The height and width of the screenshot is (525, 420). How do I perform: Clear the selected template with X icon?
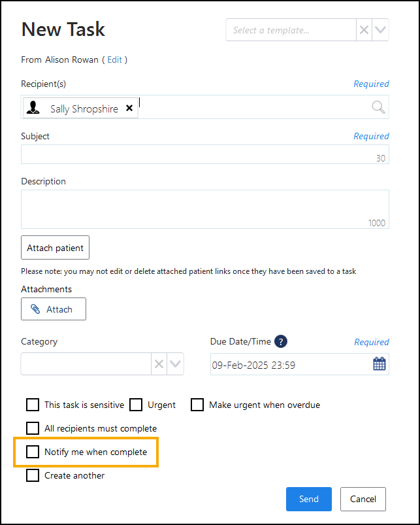[364, 30]
